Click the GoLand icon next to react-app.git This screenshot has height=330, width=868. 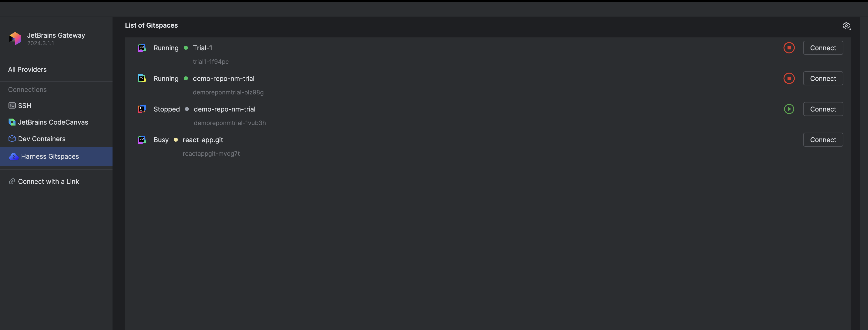pos(141,140)
